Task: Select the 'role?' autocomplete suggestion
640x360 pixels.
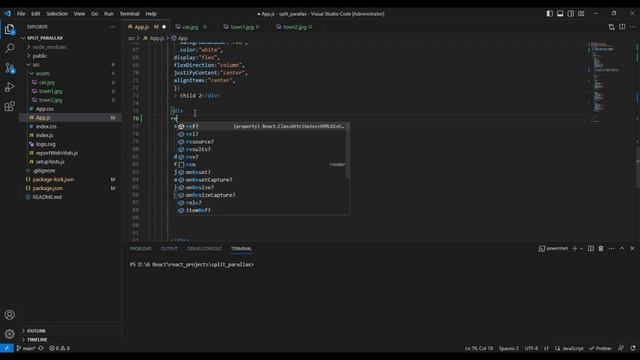Action: pos(262,203)
